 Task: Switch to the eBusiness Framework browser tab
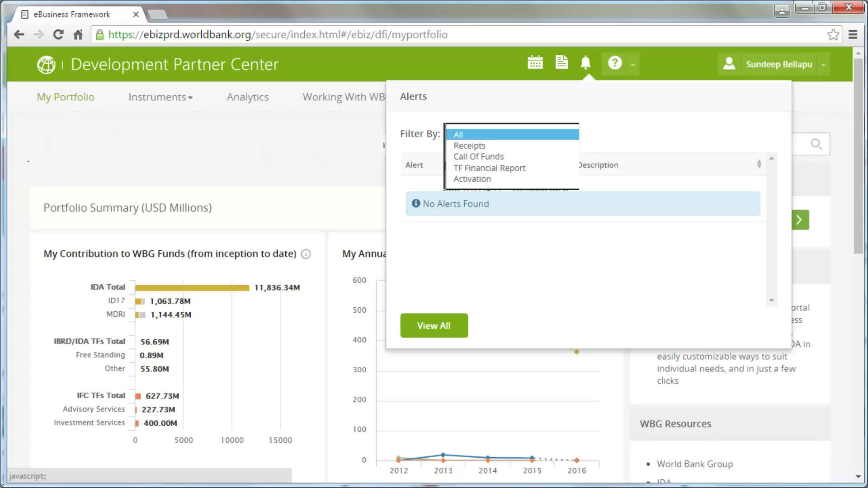77,14
